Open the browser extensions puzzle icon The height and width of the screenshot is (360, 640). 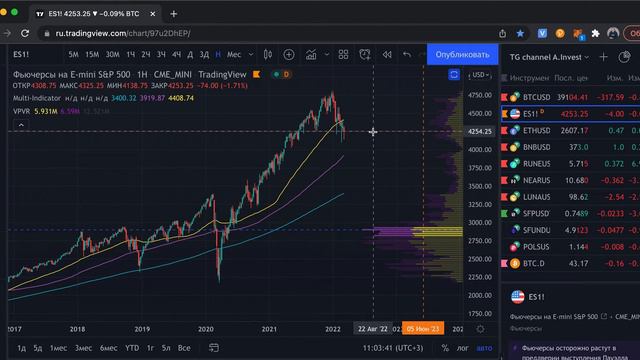tap(596, 33)
